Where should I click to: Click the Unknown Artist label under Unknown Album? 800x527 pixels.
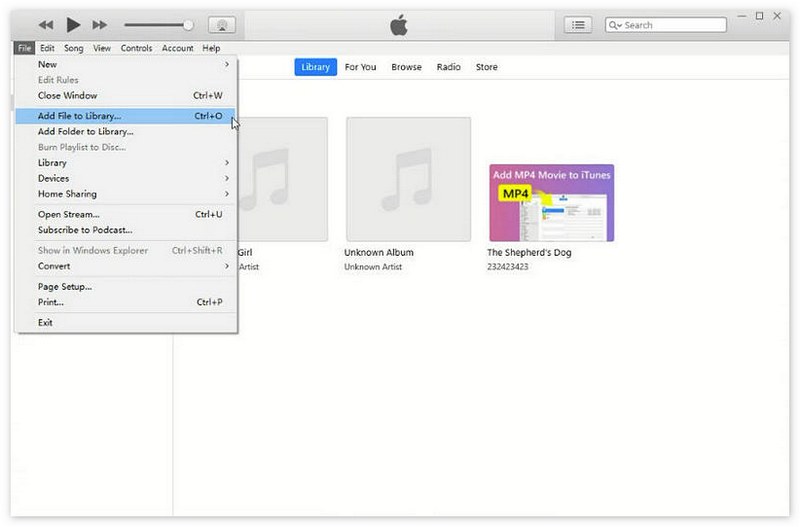[x=373, y=267]
